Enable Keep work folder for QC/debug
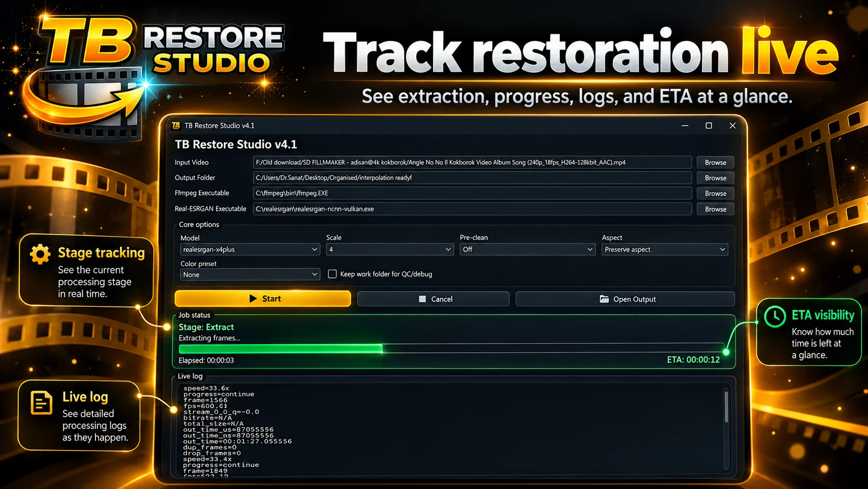This screenshot has height=489, width=868. 332,274
